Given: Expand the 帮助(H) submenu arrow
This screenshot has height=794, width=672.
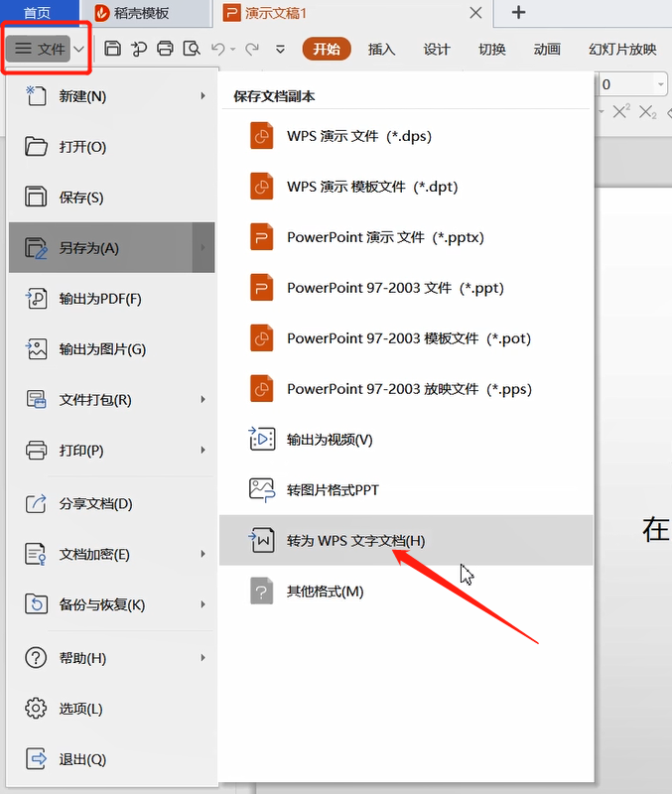Looking at the screenshot, I should [x=203, y=658].
